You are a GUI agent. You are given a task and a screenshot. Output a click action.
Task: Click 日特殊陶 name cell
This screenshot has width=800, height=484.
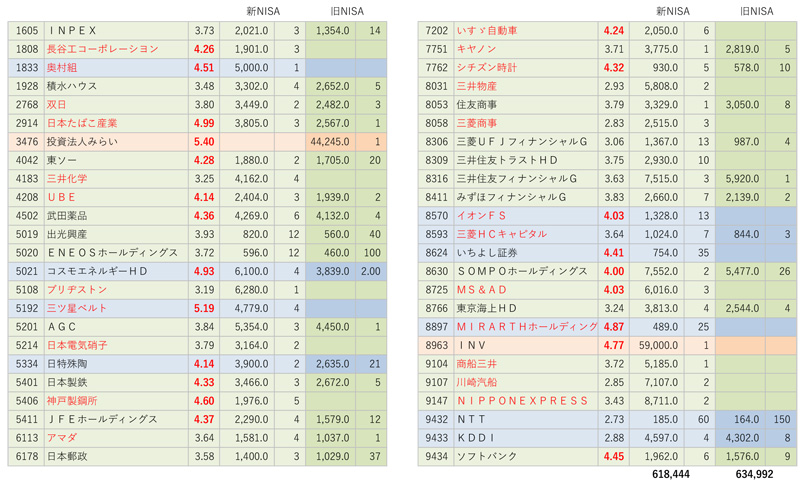[116, 364]
